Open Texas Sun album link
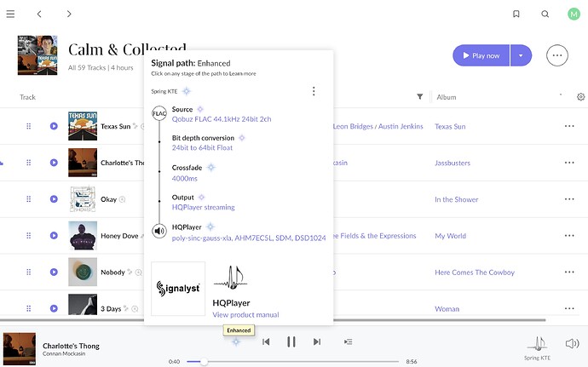Viewport: 588px width, 367px height. (x=450, y=126)
